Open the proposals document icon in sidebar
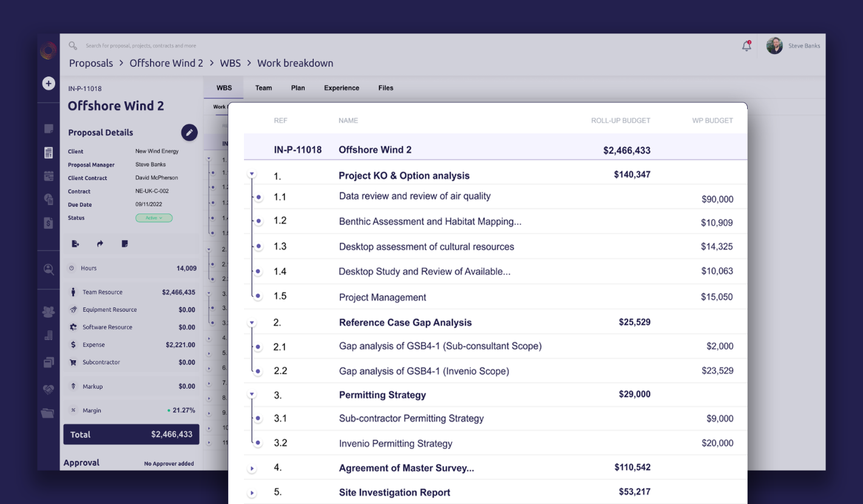This screenshot has height=504, width=863. pos(49,153)
